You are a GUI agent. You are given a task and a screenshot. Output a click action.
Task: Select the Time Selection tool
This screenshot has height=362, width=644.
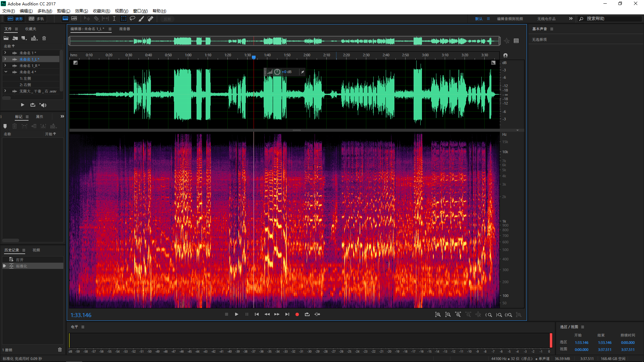[114, 19]
